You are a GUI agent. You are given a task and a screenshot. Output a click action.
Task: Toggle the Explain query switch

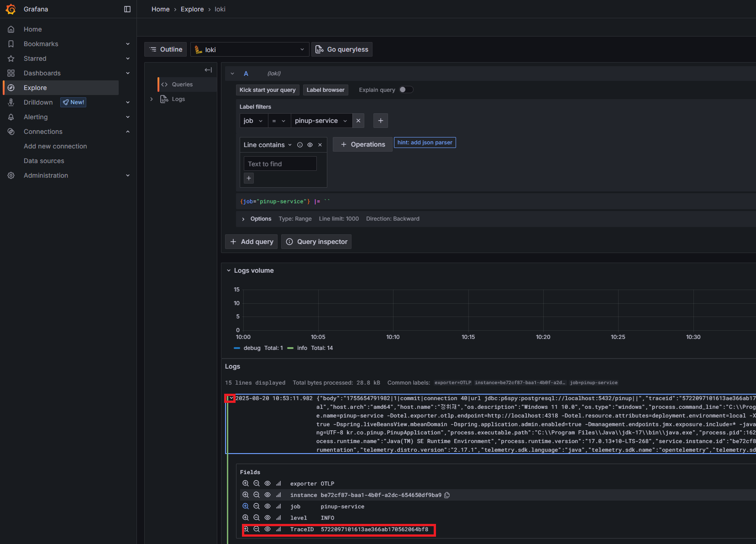pos(406,90)
